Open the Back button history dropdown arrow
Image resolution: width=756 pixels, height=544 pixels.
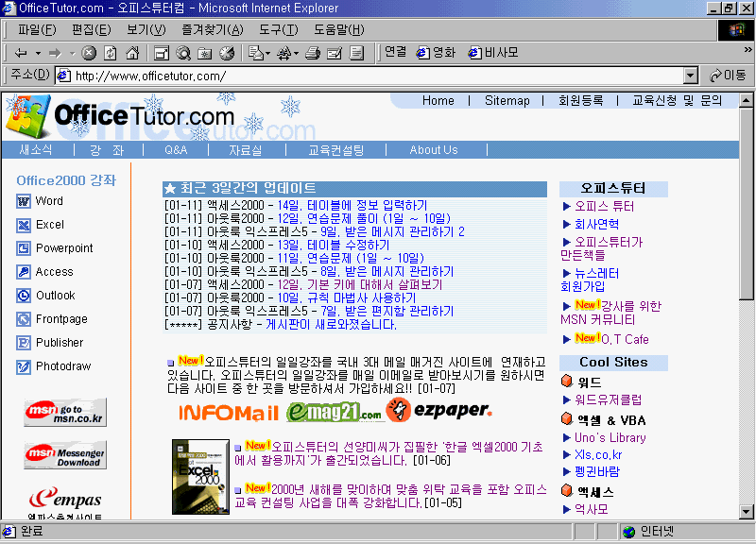coord(38,53)
